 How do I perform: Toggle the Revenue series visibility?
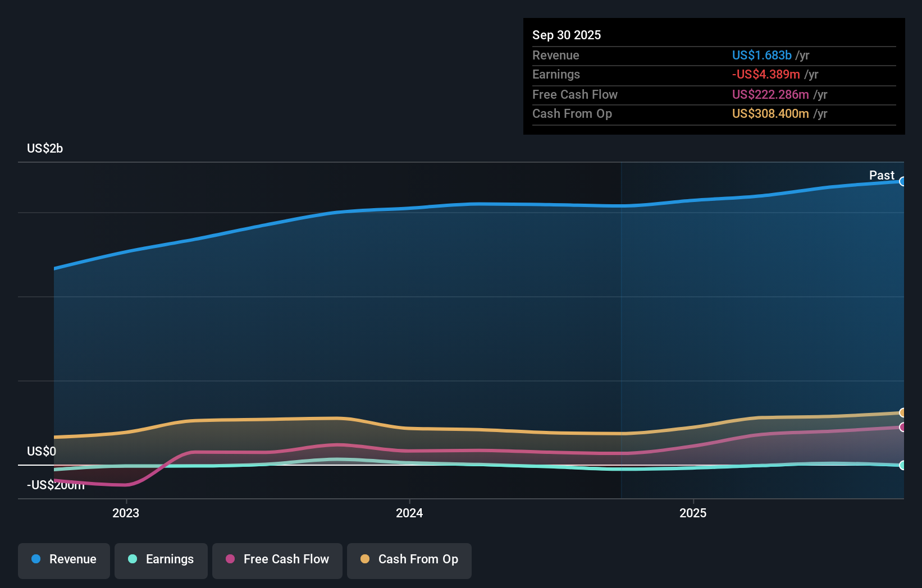click(63, 560)
